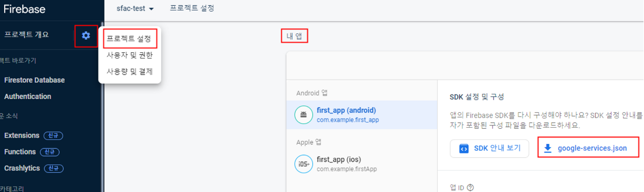Screen dimensions: 644x192
Task: Click the 신규 badge beside Crashlytics
Action: [54, 168]
